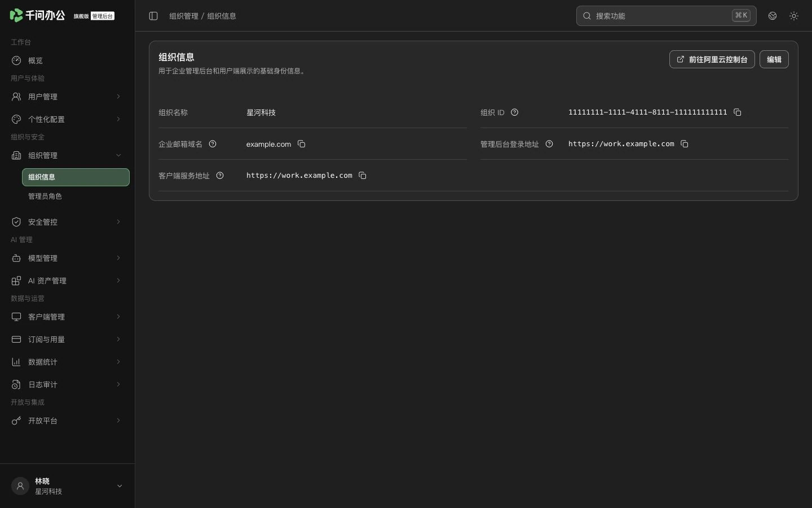The height and width of the screenshot is (508, 812).
Task: Show help for 企业邮箱域名
Action: pos(213,144)
